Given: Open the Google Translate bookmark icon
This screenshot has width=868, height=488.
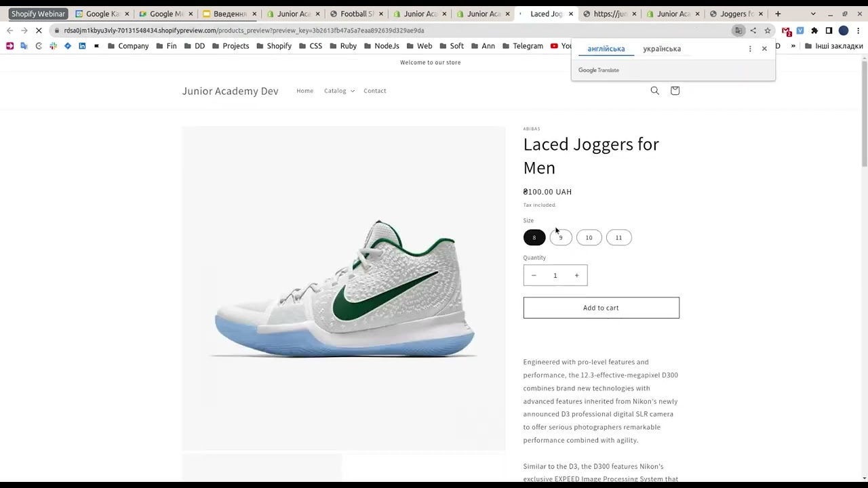Looking at the screenshot, I should click(24, 46).
